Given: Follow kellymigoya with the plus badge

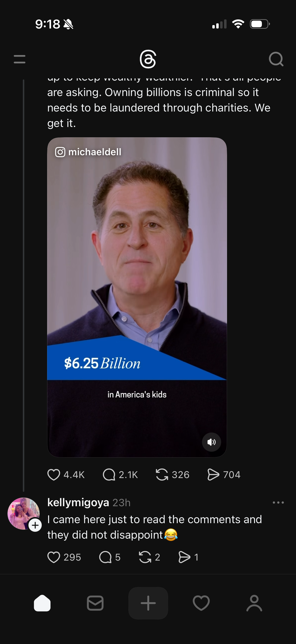Looking at the screenshot, I should [35, 525].
